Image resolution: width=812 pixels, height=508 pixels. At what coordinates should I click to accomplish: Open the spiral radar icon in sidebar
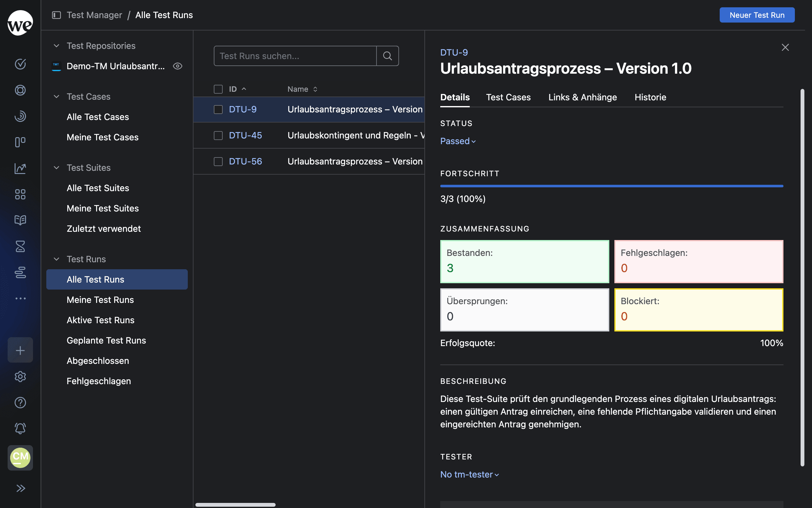[x=20, y=116]
